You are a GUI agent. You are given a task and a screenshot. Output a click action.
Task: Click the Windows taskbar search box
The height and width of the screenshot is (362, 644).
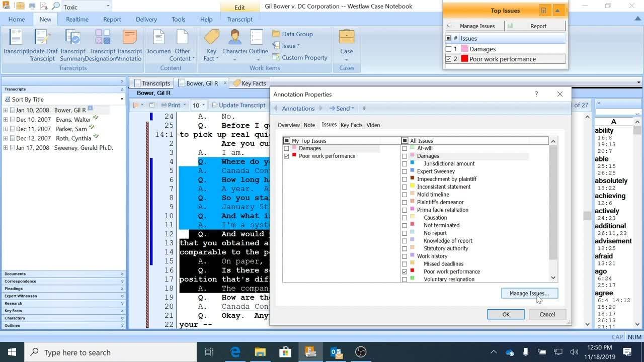coord(111,352)
